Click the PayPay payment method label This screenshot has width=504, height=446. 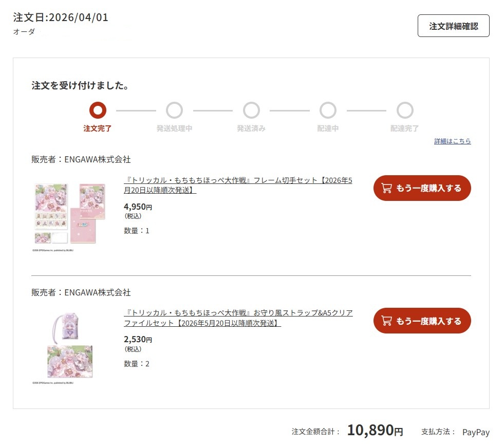pos(476,433)
